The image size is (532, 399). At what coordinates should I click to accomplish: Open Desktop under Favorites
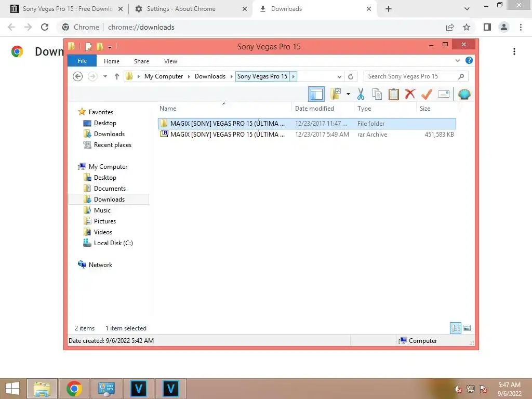click(x=105, y=123)
